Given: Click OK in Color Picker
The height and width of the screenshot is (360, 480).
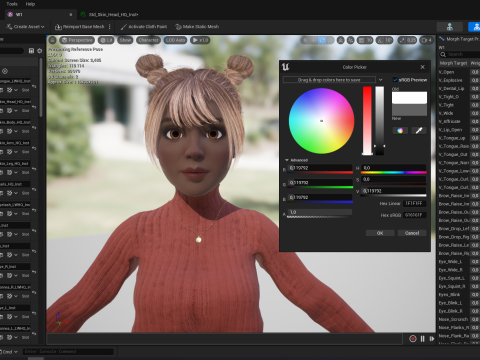Looking at the screenshot, I should (380, 233).
